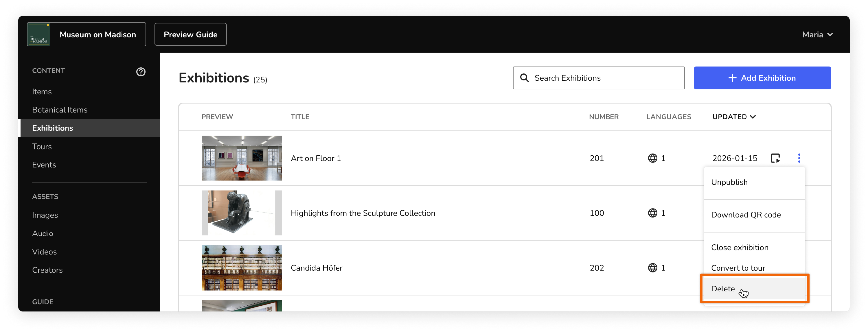868x332 pixels.
Task: Click the help question mark icon
Action: tap(141, 72)
